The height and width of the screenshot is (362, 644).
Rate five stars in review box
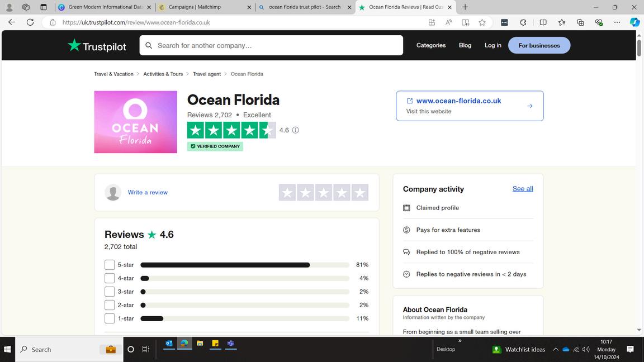coord(360,193)
